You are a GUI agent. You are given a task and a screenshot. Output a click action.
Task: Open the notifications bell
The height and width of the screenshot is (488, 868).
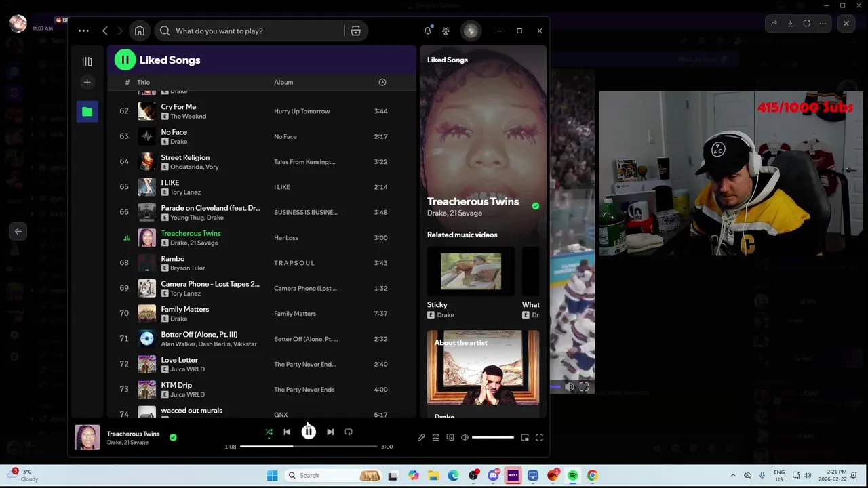coord(428,30)
